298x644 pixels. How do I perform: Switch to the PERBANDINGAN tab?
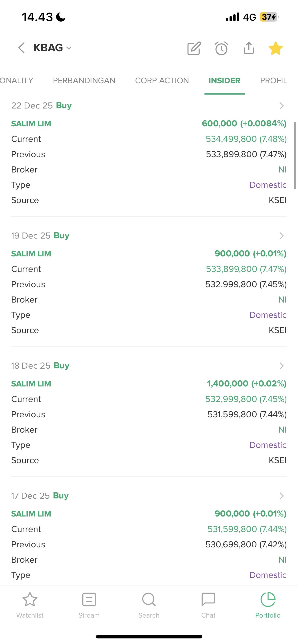click(x=84, y=80)
